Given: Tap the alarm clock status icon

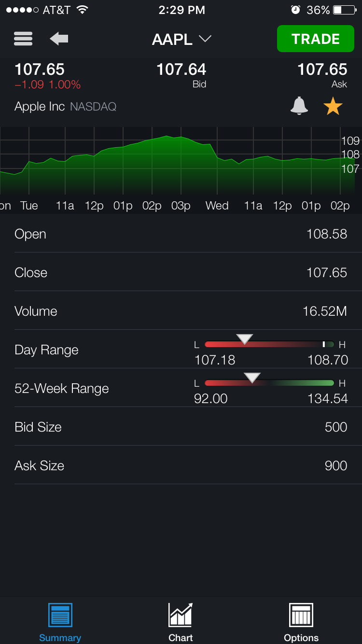Looking at the screenshot, I should coord(295,10).
